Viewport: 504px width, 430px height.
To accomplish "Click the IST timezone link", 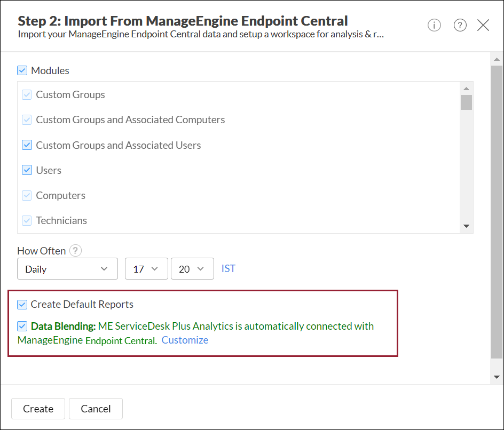I will tap(229, 268).
